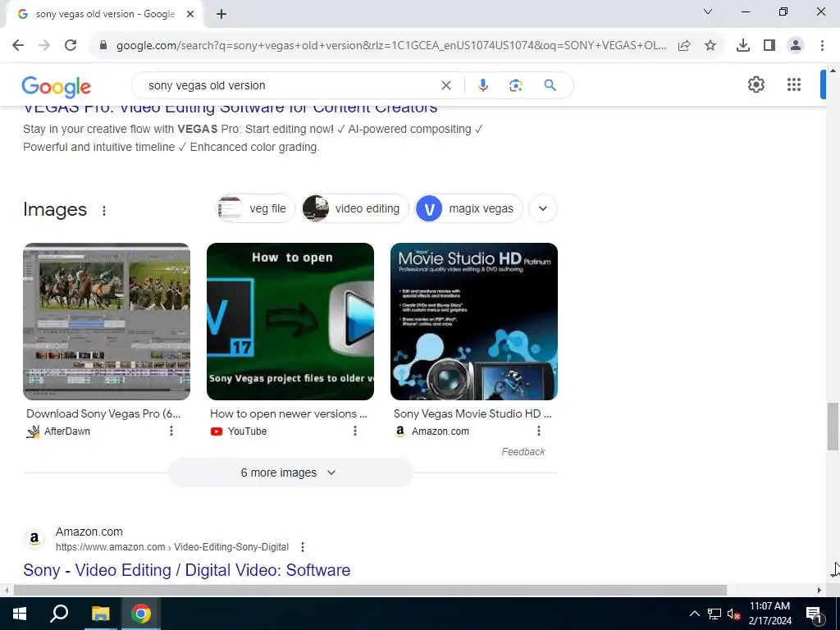Open Chrome downloads icon
The image size is (840, 630).
742,46
